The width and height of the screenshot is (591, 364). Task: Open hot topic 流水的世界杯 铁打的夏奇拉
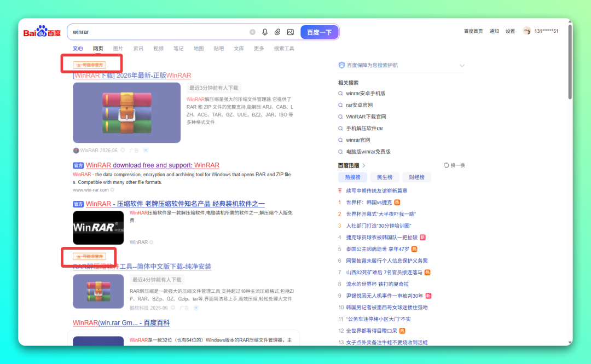pos(377,284)
